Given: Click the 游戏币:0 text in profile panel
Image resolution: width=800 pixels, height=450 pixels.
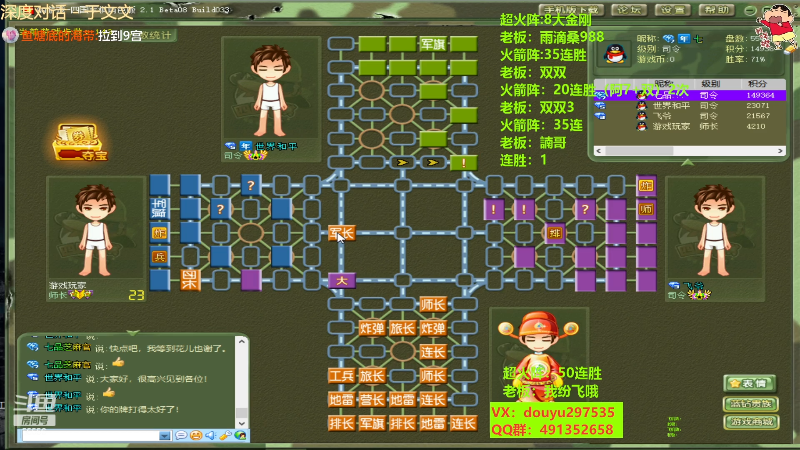Looking at the screenshot, I should pyautogui.click(x=656, y=59).
